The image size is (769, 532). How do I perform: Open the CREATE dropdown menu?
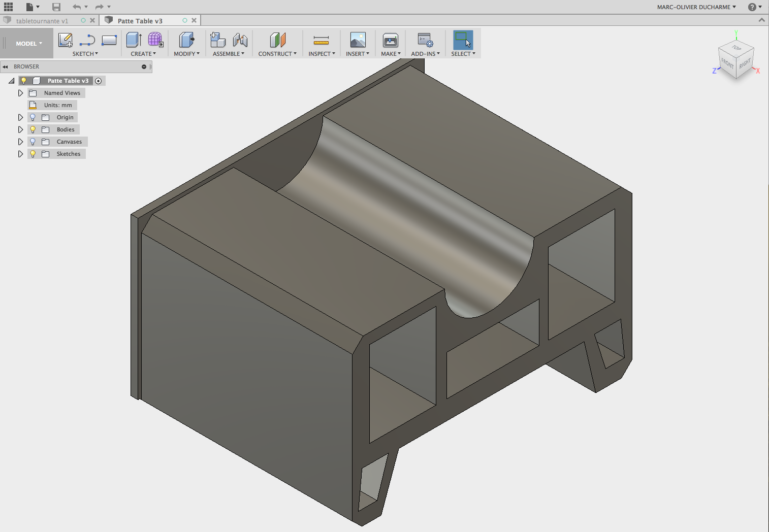click(x=143, y=54)
